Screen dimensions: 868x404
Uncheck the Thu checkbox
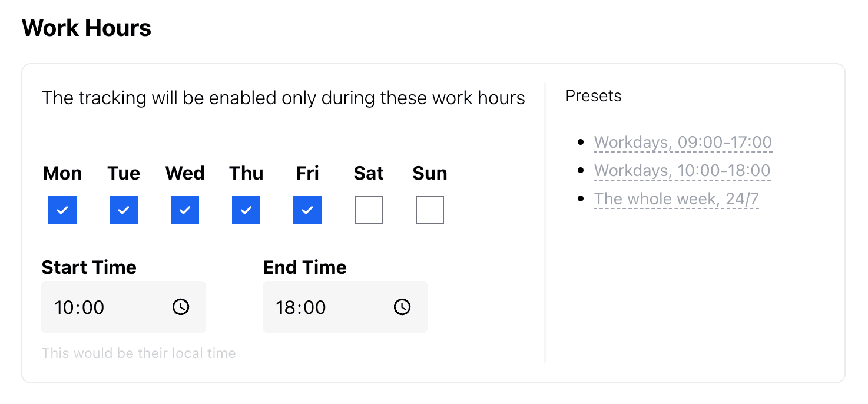click(x=246, y=210)
